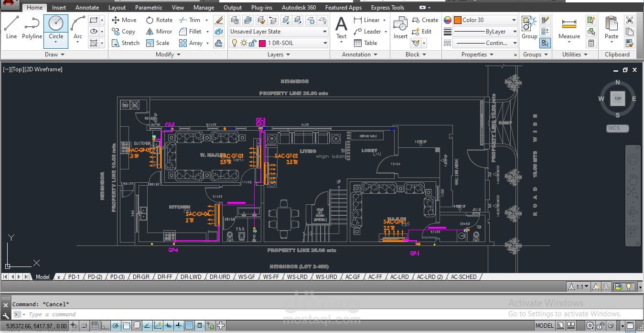Screen dimensions: 644x333
Task: Click the WCS coordinate system button
Action: tap(617, 128)
